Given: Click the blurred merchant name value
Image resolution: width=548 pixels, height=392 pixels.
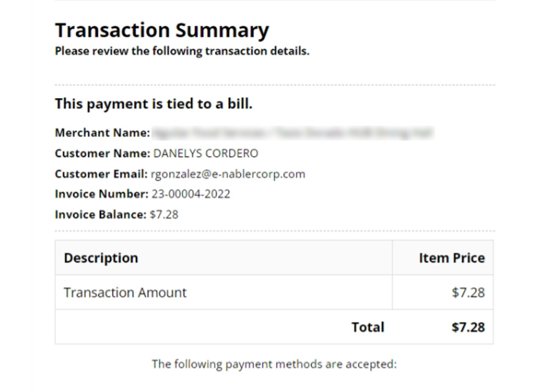Looking at the screenshot, I should 292,133.
